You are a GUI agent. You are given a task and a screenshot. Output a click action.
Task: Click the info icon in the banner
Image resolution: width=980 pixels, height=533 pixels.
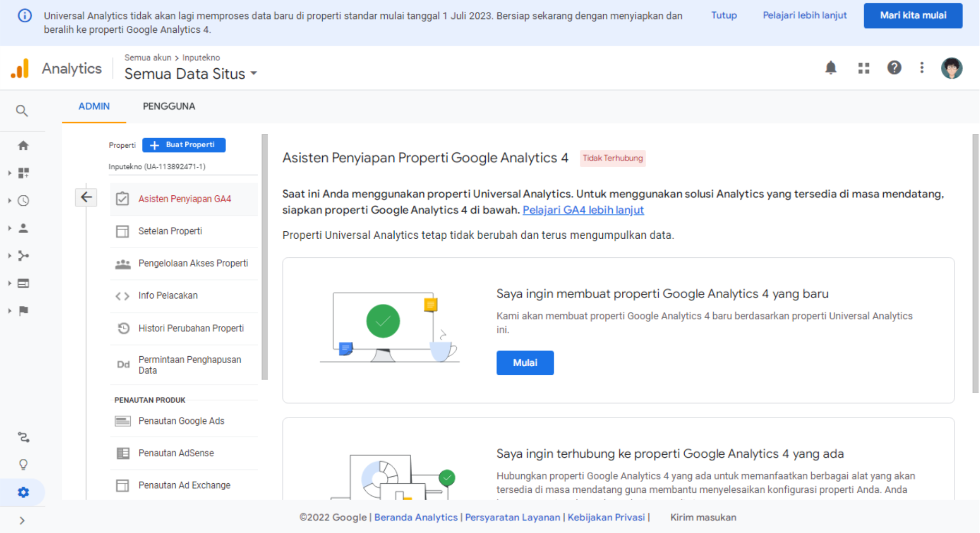click(25, 16)
